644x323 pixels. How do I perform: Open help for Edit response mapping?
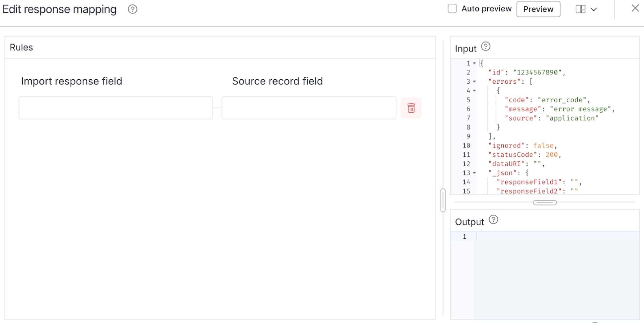[132, 9]
